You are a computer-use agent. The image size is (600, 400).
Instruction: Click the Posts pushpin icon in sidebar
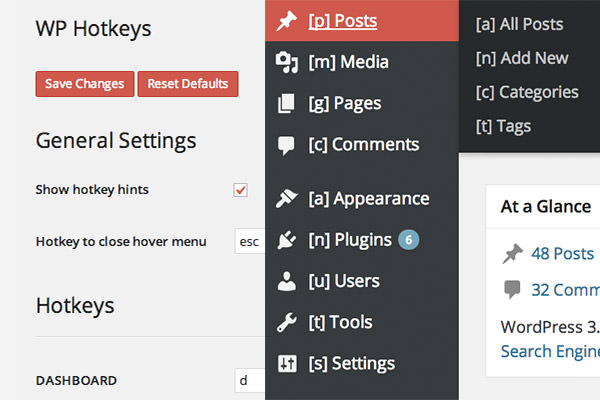[x=286, y=21]
